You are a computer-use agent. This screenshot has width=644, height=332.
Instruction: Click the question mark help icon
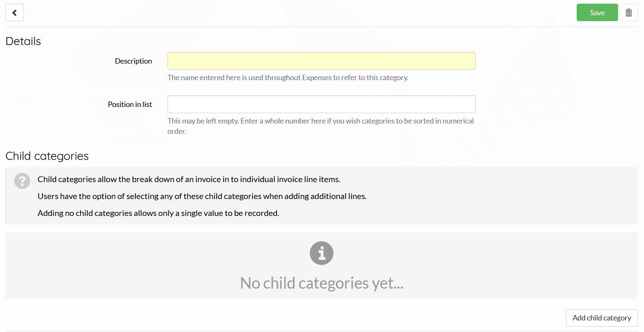(22, 181)
